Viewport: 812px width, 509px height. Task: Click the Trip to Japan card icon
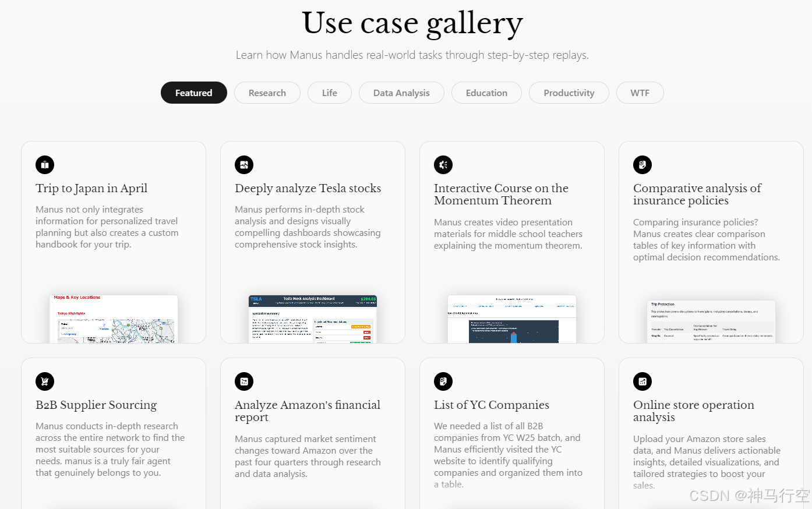coord(45,165)
